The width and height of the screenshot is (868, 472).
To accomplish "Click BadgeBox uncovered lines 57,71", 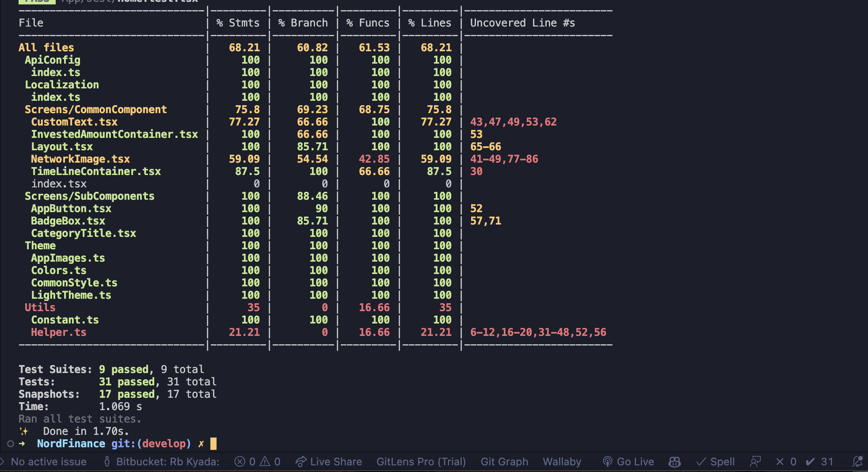I will 485,221.
